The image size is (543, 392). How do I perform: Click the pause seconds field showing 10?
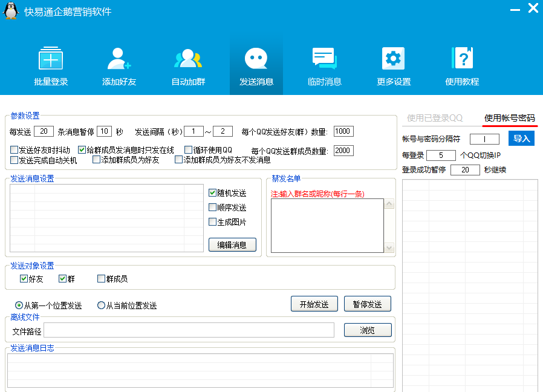coord(104,131)
